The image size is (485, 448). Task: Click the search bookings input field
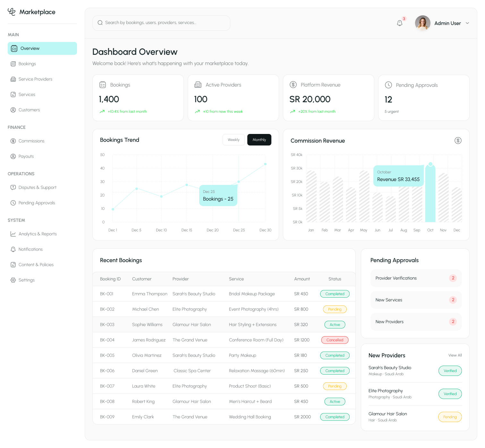click(x=161, y=23)
